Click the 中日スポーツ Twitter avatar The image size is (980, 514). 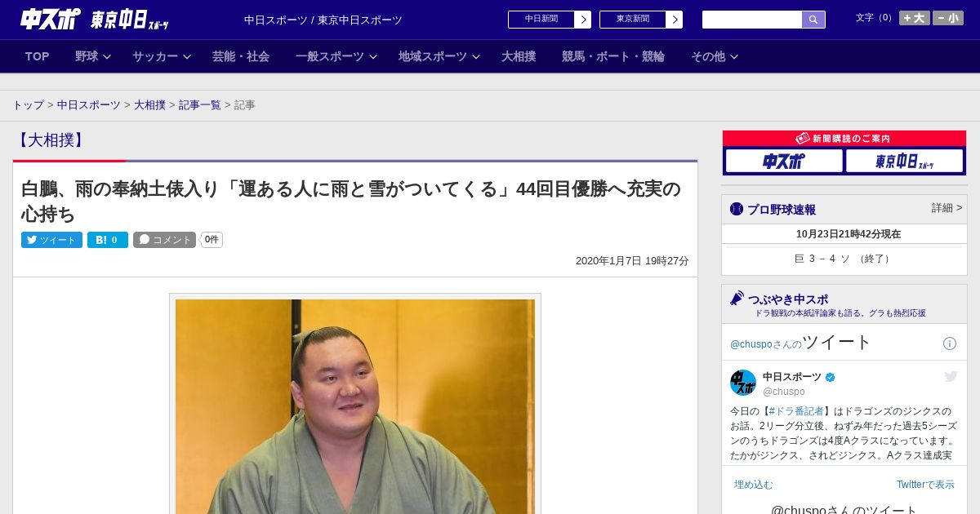pyautogui.click(x=743, y=383)
